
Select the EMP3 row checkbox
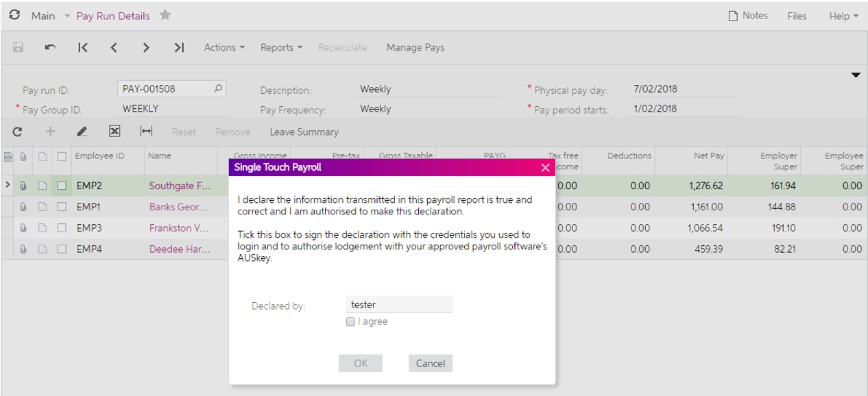62,228
